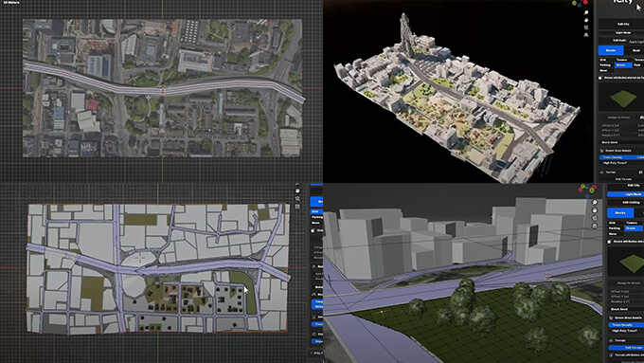Select pan hand tool in lower-right street-level viewport
644x363 pixels.
tap(595, 210)
